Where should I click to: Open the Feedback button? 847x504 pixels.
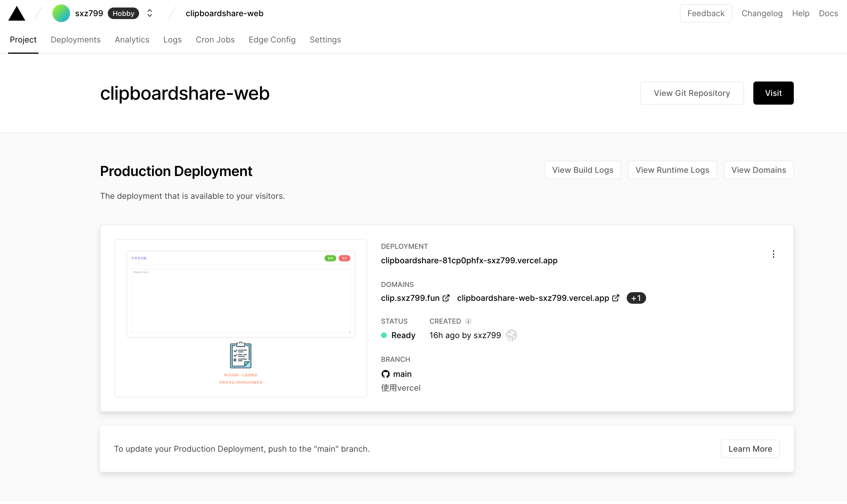coord(706,13)
